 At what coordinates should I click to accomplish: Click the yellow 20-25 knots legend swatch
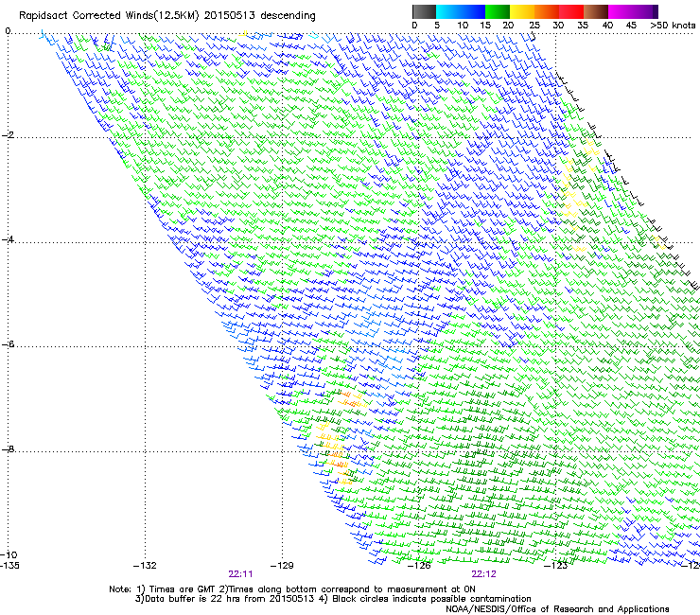coord(522,11)
